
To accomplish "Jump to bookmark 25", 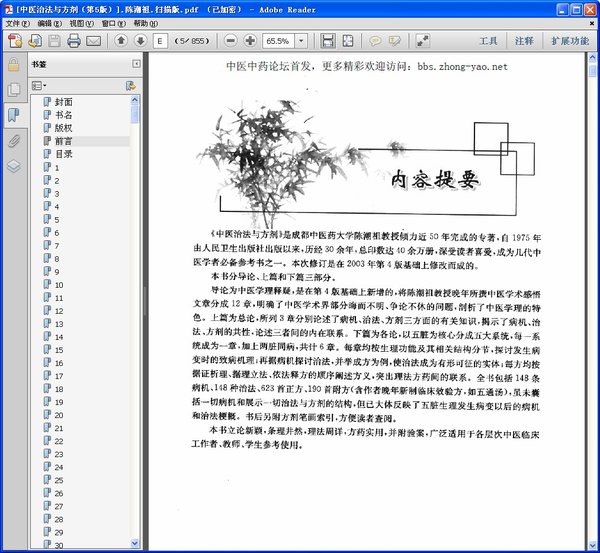I will (59, 480).
